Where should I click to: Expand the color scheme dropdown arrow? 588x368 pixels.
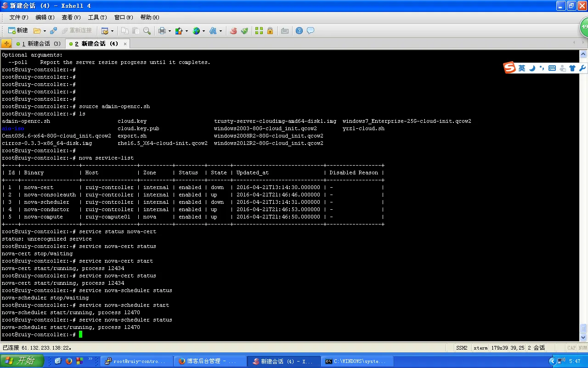pyautogui.click(x=187, y=31)
